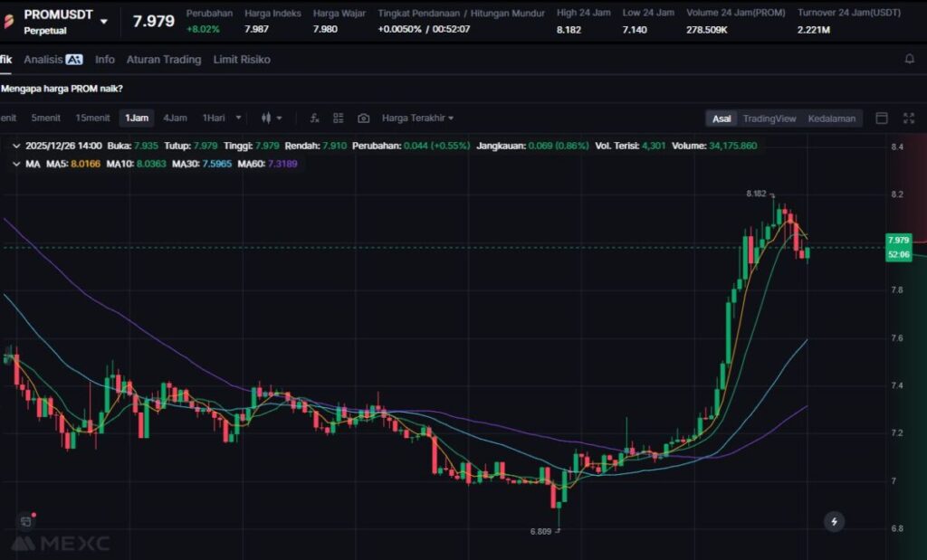The width and height of the screenshot is (927, 560).
Task: Open the candlestick chart type selector
Action: [x=272, y=119]
